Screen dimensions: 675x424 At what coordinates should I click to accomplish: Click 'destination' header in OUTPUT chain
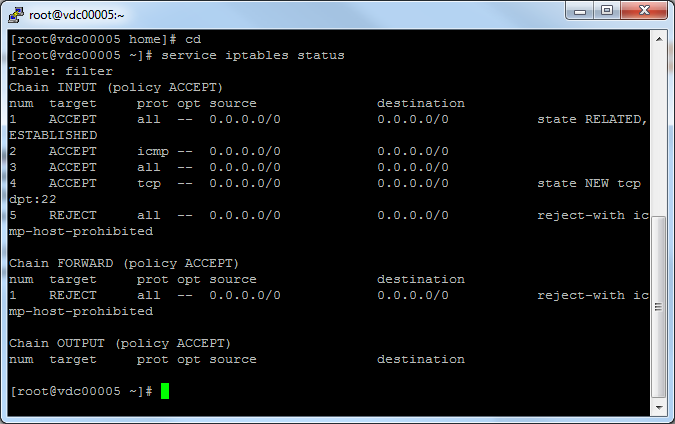[x=421, y=359]
